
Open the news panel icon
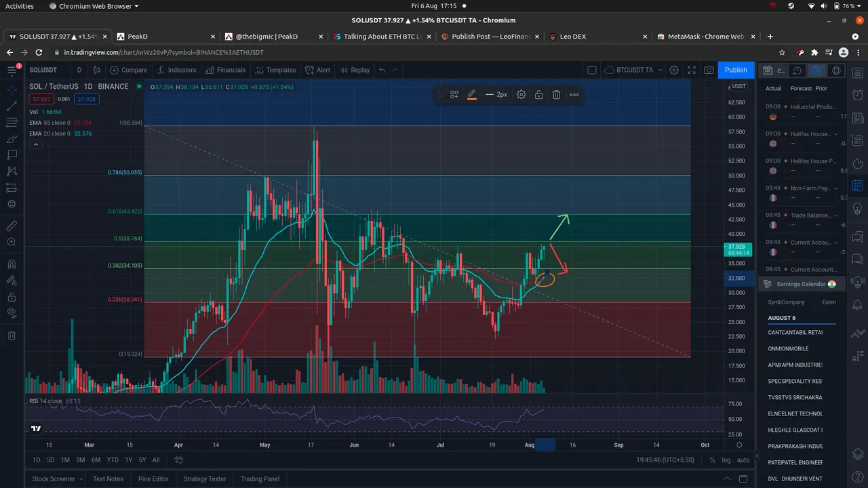pos(857,119)
